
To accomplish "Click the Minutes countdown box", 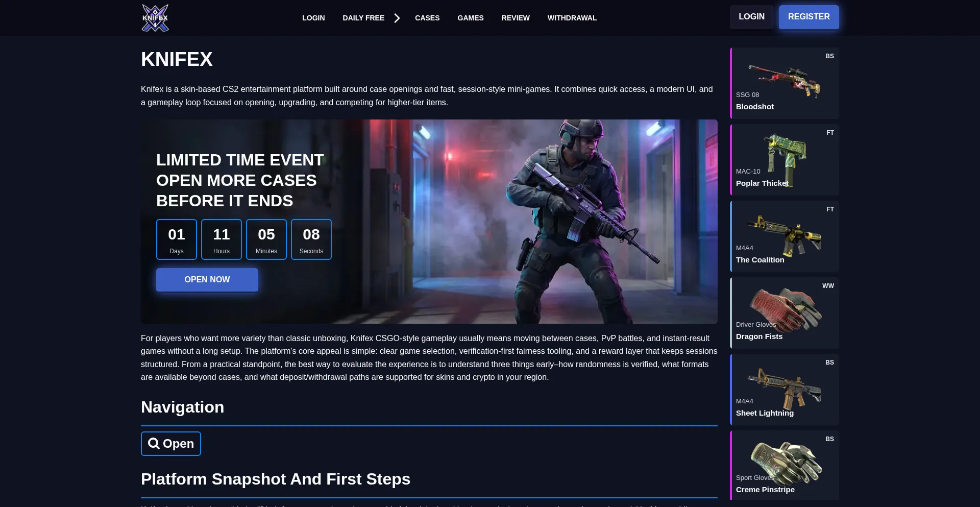I will 266,239.
